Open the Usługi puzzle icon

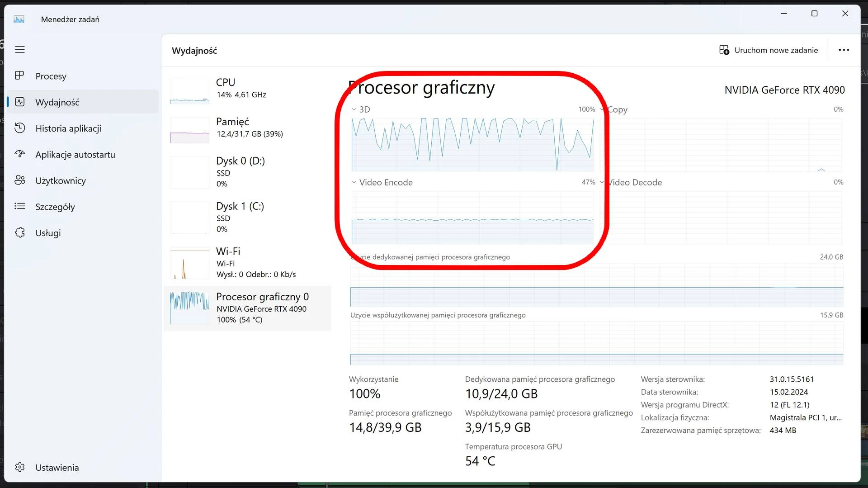20,232
